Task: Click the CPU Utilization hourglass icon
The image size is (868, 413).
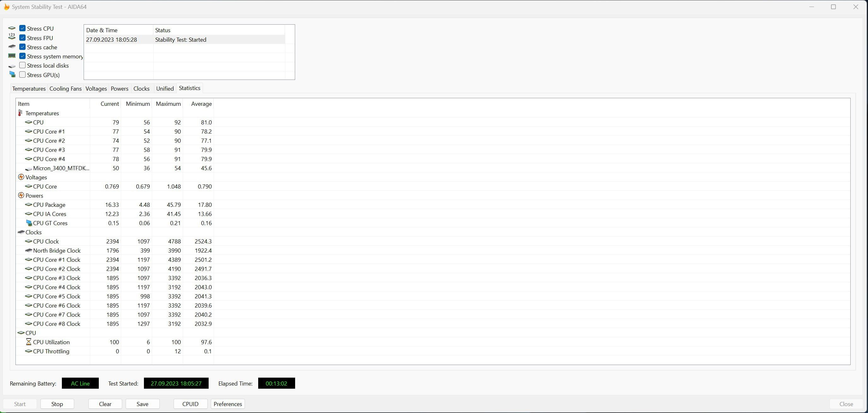Action: (28, 342)
